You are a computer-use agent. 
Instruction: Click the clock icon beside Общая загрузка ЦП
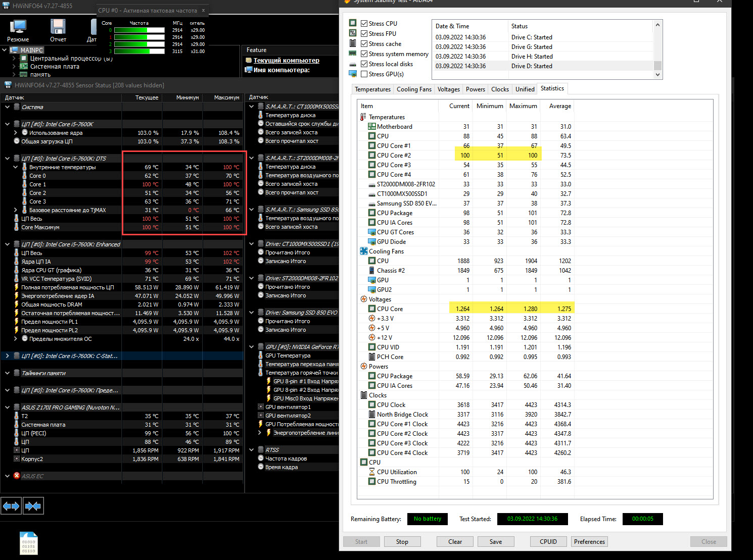[x=17, y=141]
